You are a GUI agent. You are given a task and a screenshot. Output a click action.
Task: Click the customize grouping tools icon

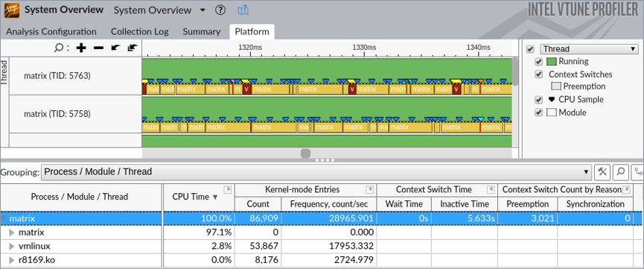tap(602, 172)
